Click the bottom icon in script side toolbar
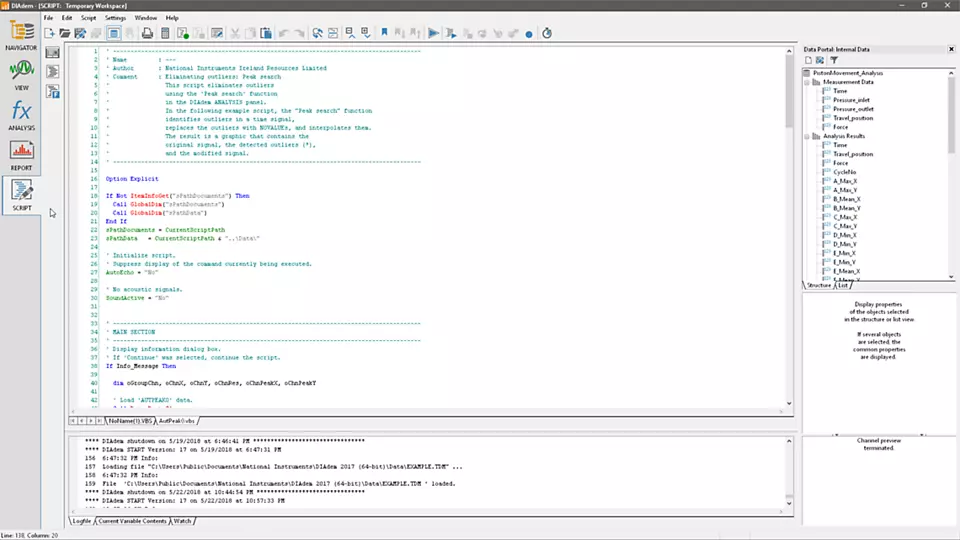960x540 pixels. pyautogui.click(x=53, y=92)
